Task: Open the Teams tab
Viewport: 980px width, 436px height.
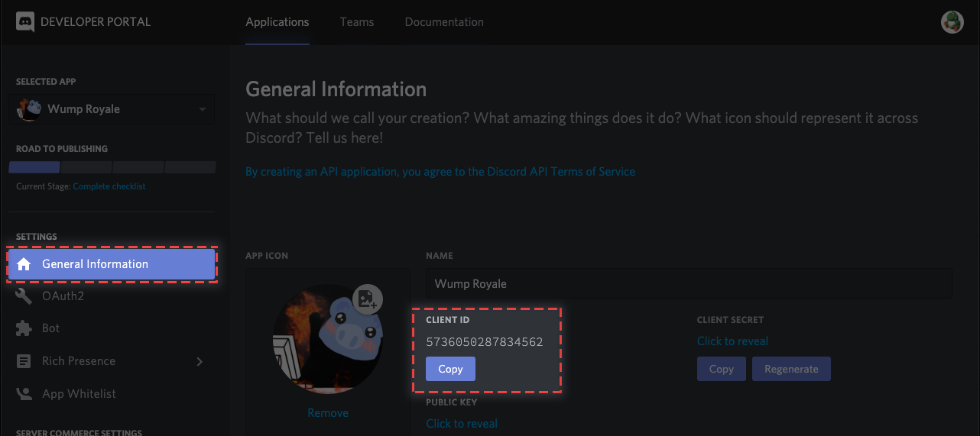Action: click(x=357, y=22)
